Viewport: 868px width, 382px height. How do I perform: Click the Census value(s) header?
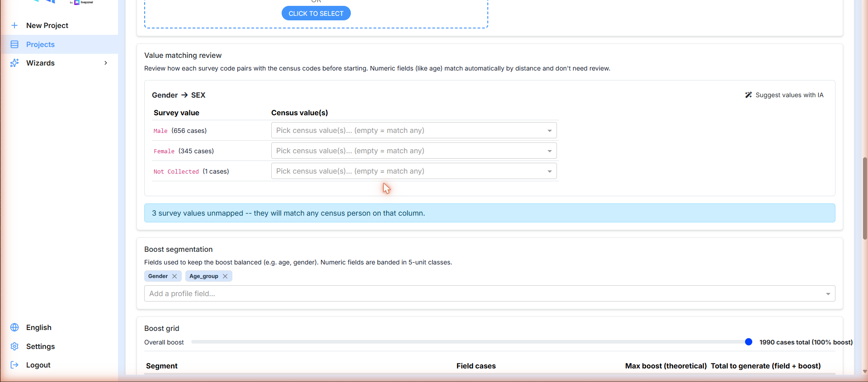[x=300, y=113]
